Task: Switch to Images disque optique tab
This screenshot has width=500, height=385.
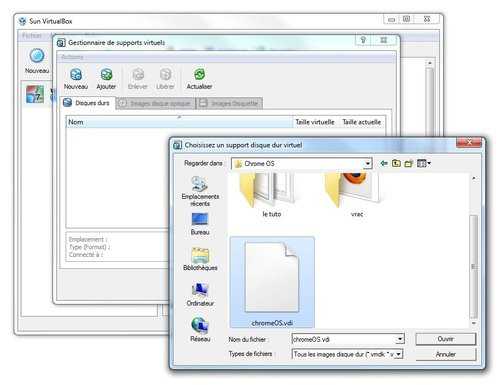Action: point(156,103)
